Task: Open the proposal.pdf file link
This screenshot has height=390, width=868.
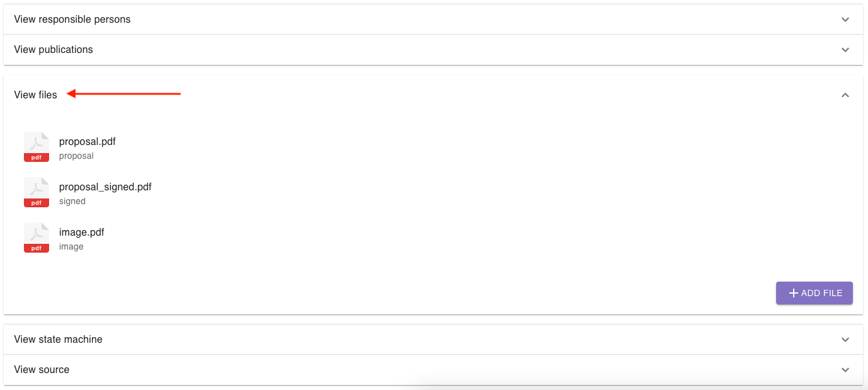Action: [x=87, y=141]
